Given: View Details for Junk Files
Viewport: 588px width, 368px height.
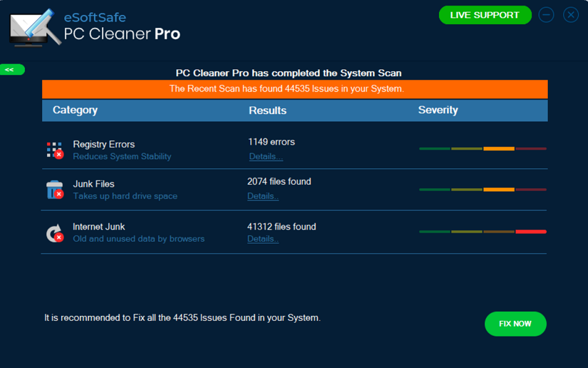Looking at the screenshot, I should point(263,196).
